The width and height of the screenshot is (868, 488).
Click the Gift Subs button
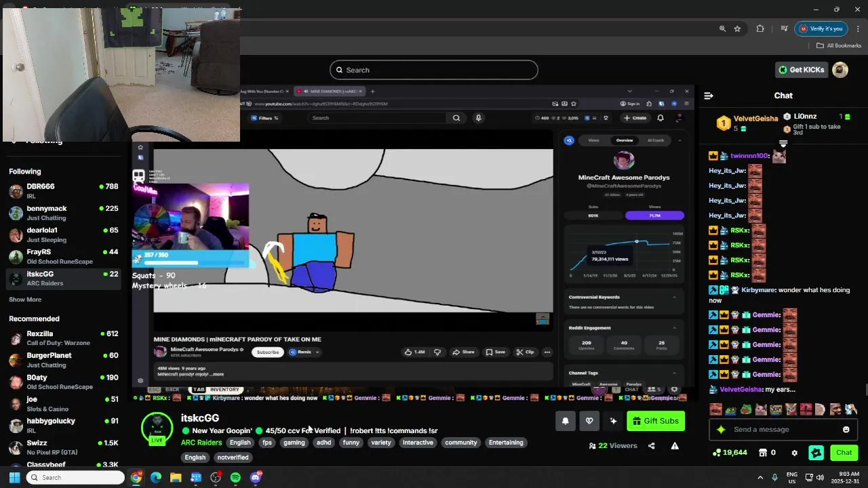click(x=656, y=421)
